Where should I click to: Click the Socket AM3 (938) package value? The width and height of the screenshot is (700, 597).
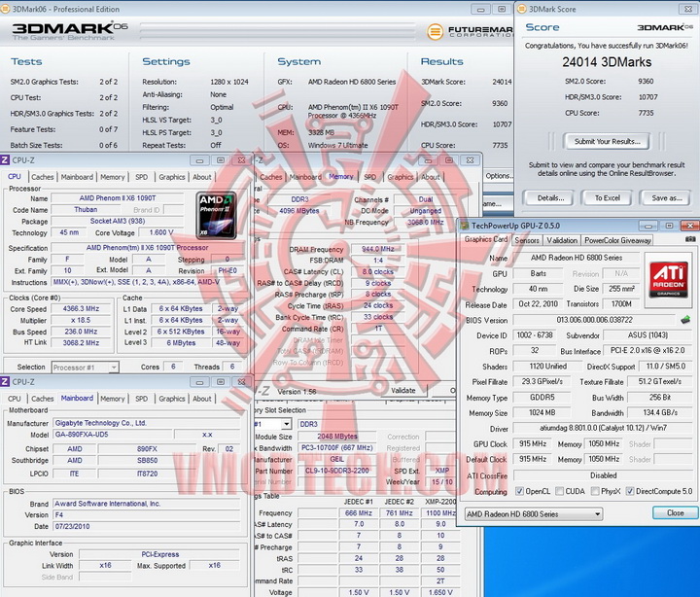tap(118, 221)
